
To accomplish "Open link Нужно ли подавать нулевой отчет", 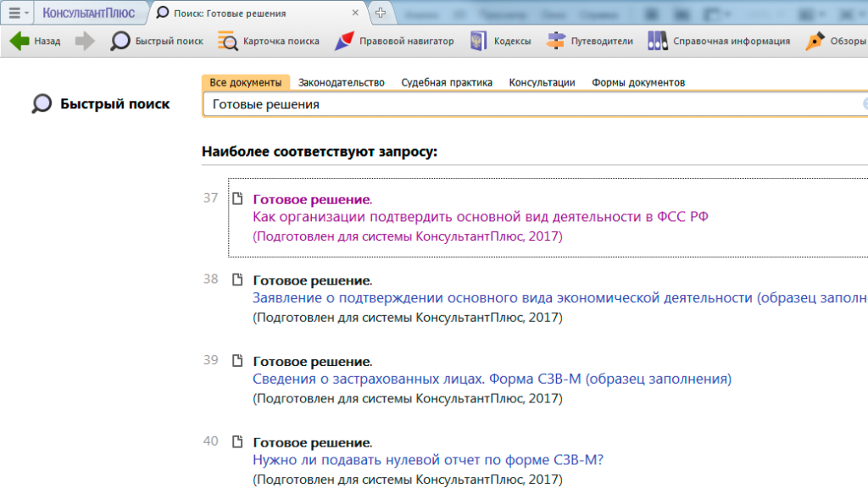I will [x=428, y=460].
